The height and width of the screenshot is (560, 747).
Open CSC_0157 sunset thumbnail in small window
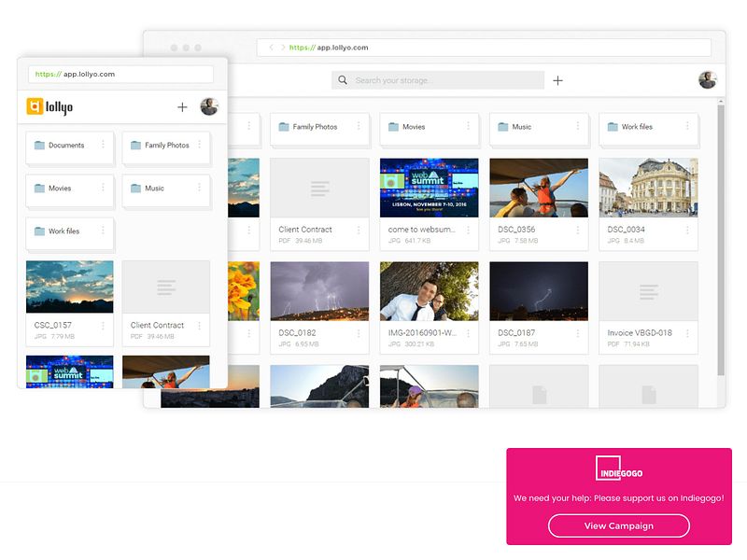(69, 287)
